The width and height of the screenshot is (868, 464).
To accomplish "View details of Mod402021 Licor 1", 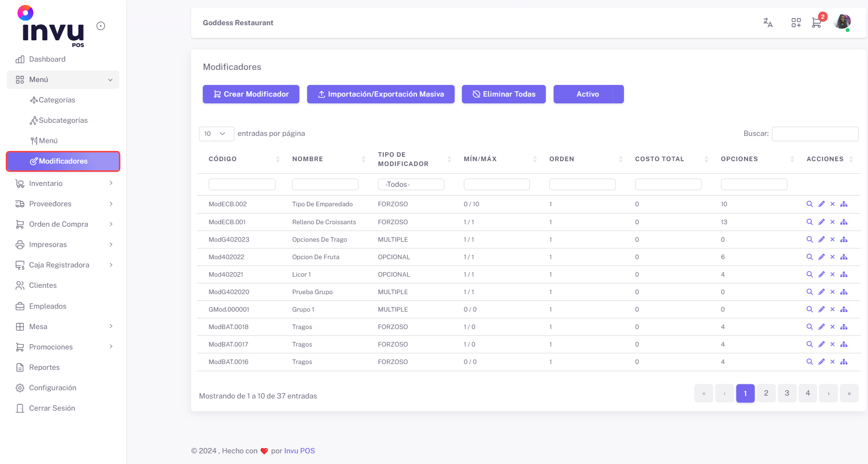I will click(x=809, y=274).
